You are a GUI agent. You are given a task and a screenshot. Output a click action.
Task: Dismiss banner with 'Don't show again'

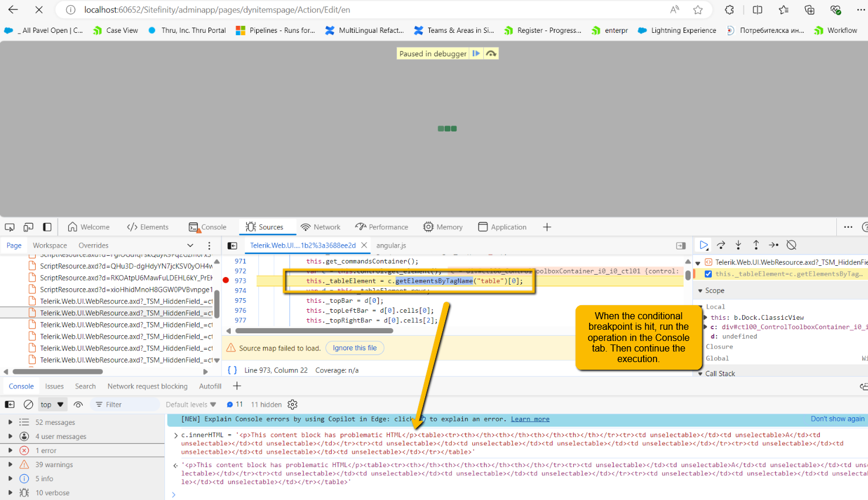pyautogui.click(x=837, y=419)
